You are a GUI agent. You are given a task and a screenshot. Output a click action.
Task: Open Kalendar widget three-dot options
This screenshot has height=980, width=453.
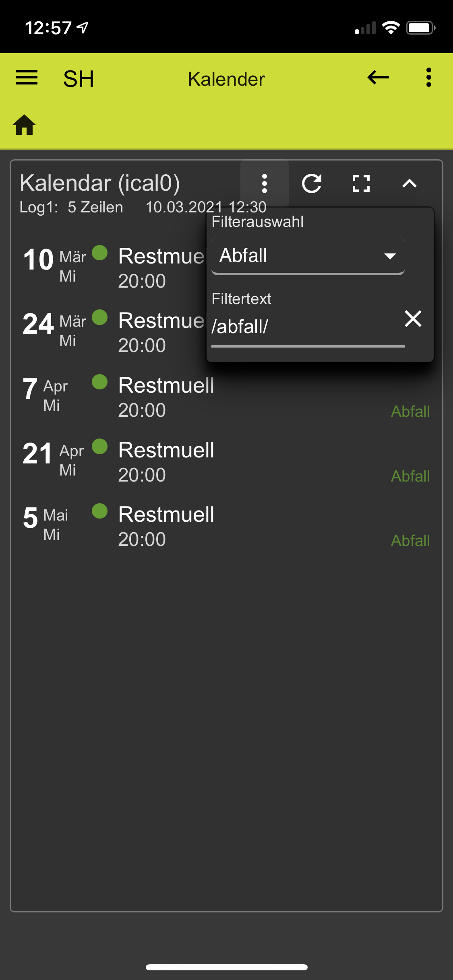click(x=265, y=183)
